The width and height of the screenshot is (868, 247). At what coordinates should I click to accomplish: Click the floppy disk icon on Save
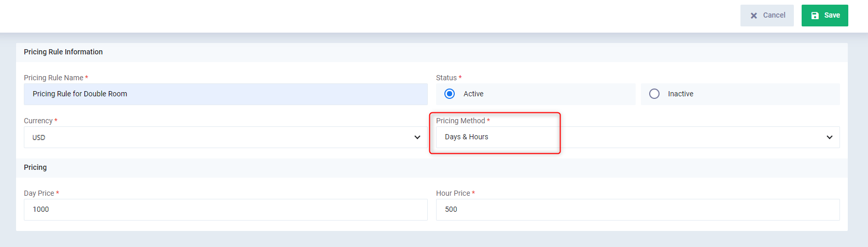[815, 16]
